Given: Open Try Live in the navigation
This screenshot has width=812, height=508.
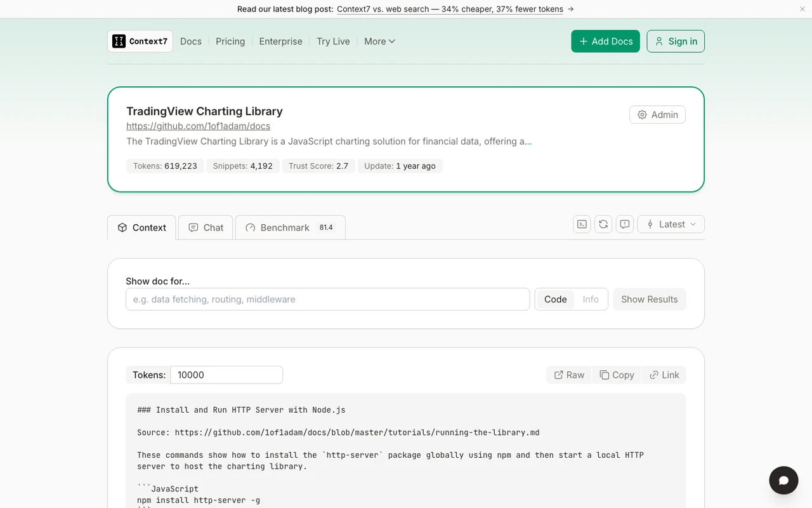Looking at the screenshot, I should (x=333, y=41).
